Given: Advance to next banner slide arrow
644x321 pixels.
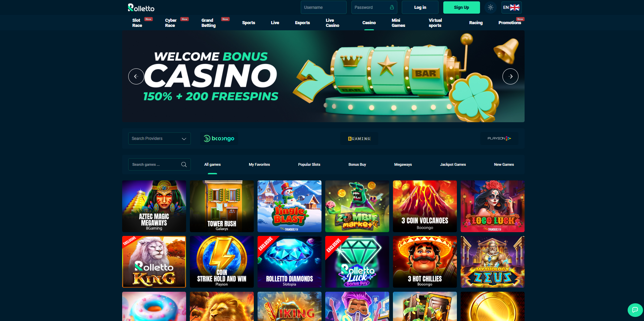Looking at the screenshot, I should [x=510, y=77].
